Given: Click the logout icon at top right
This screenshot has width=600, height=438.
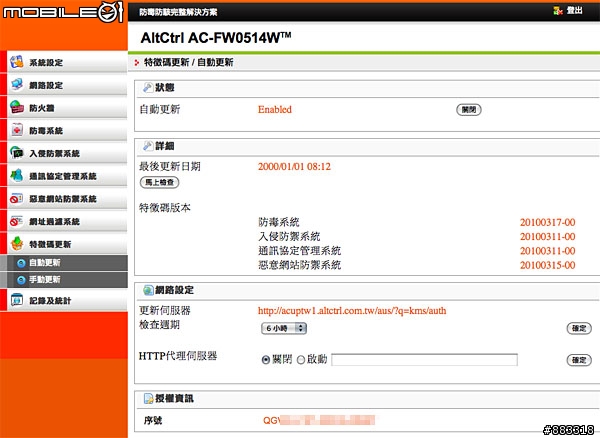Looking at the screenshot, I should tap(558, 11).
